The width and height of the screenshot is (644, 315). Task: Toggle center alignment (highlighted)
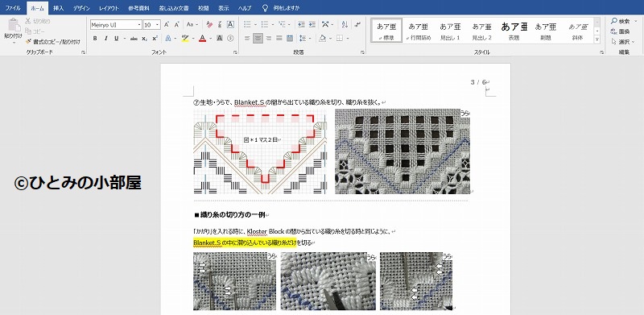tap(258, 38)
